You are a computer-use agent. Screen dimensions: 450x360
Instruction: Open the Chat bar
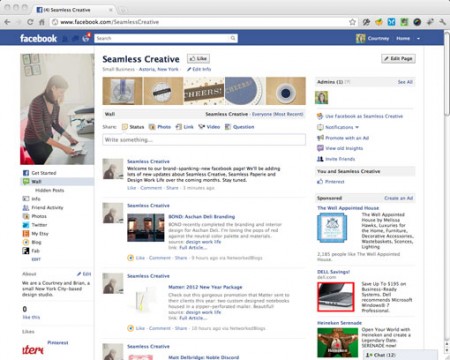coord(400,355)
